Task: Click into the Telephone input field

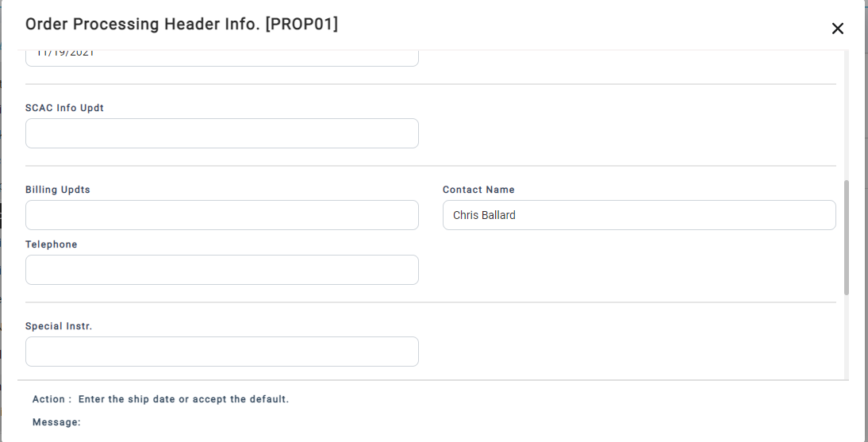Action: pyautogui.click(x=221, y=270)
